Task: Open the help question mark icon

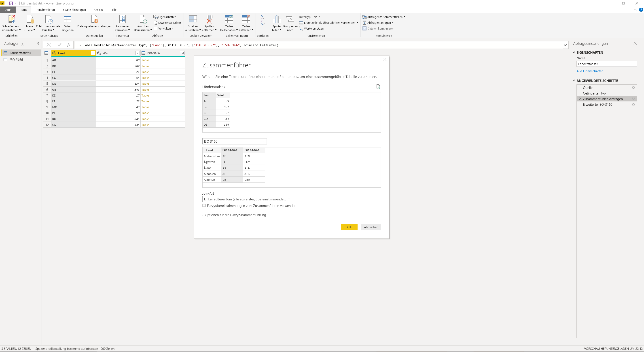Action: coord(641,9)
